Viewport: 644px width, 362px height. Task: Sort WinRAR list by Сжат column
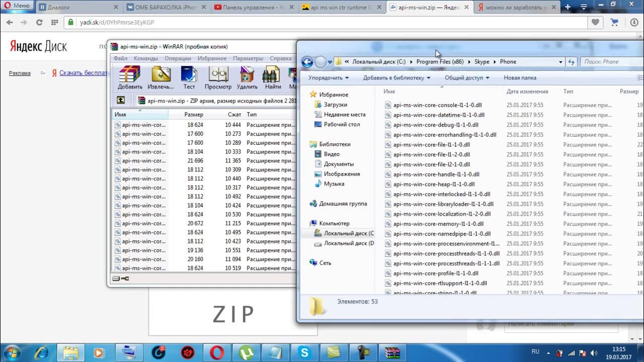[x=225, y=115]
